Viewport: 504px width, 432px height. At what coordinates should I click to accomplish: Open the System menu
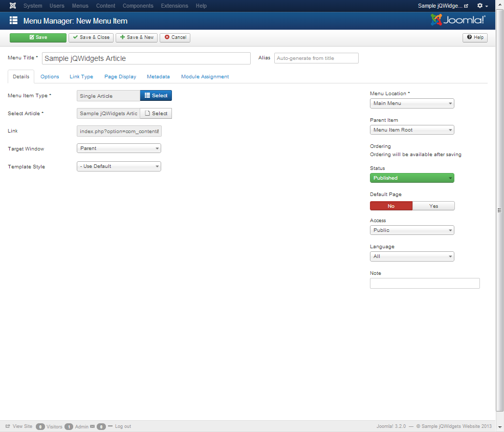[33, 6]
